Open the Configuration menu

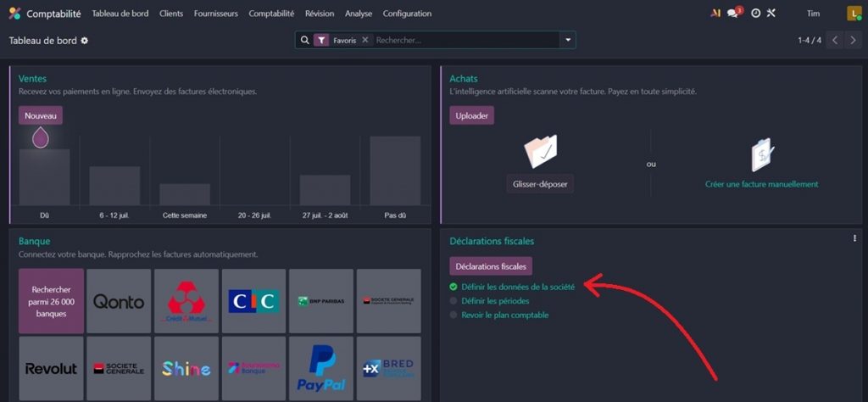click(407, 14)
